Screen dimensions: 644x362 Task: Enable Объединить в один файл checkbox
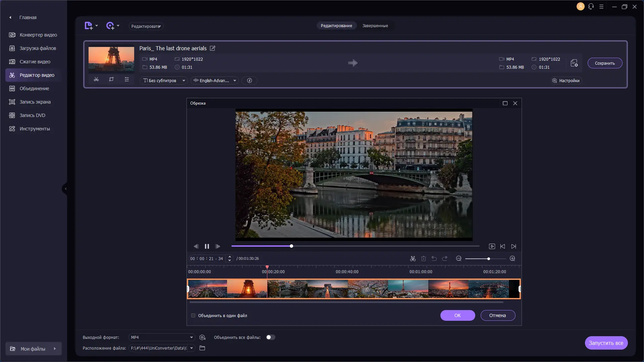tap(193, 315)
